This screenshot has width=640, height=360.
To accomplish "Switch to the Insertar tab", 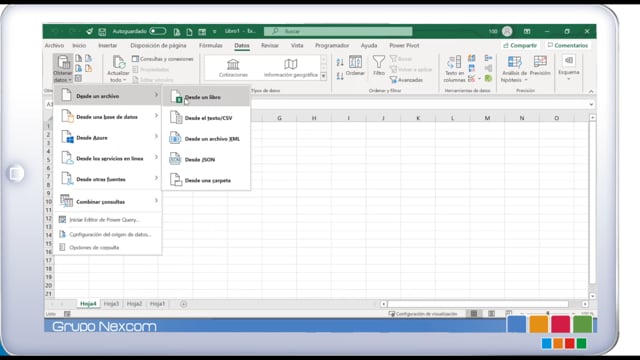I will [108, 45].
